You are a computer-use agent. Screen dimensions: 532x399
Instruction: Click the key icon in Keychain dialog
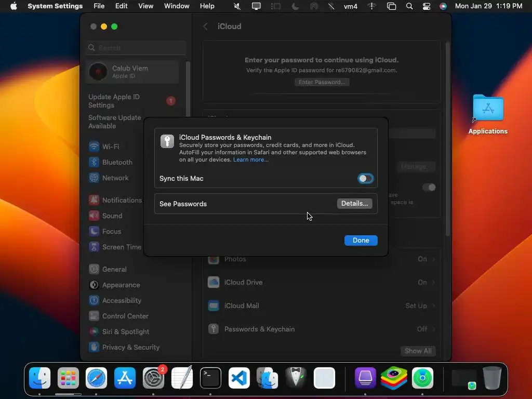167,141
